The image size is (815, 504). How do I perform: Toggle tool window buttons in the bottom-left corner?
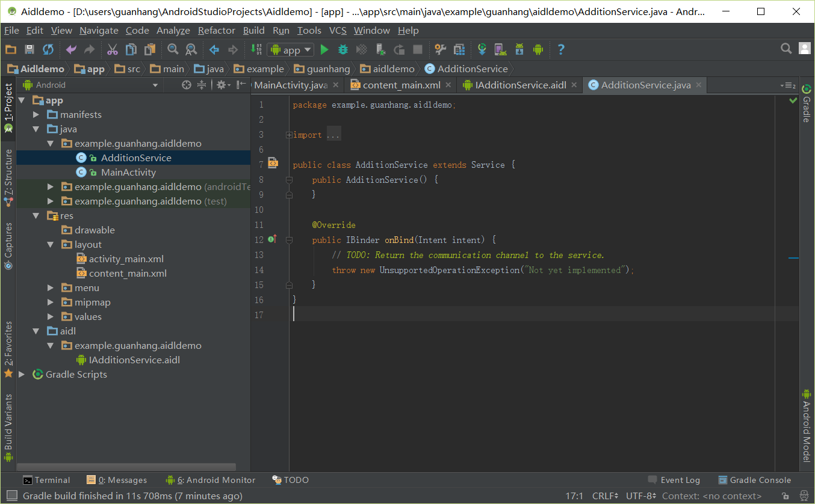(x=11, y=496)
